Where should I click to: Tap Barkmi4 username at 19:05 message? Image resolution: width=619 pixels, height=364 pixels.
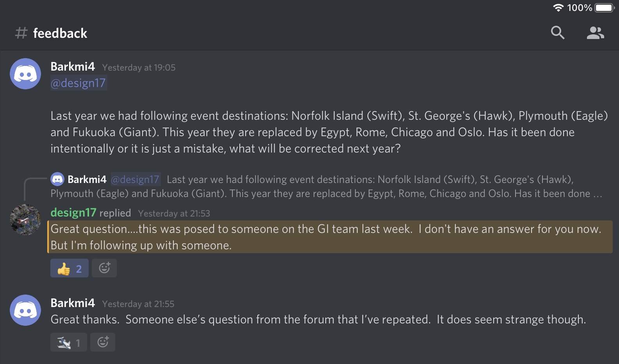point(73,67)
